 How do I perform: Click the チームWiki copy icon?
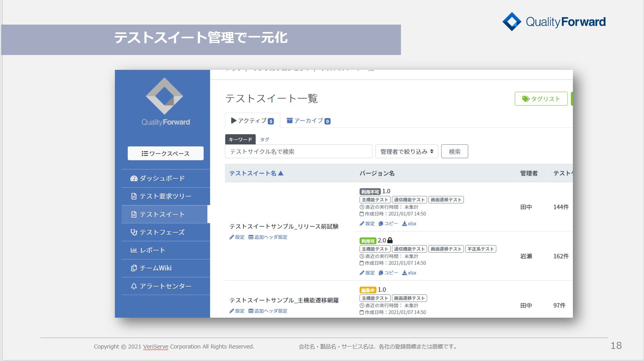(134, 268)
